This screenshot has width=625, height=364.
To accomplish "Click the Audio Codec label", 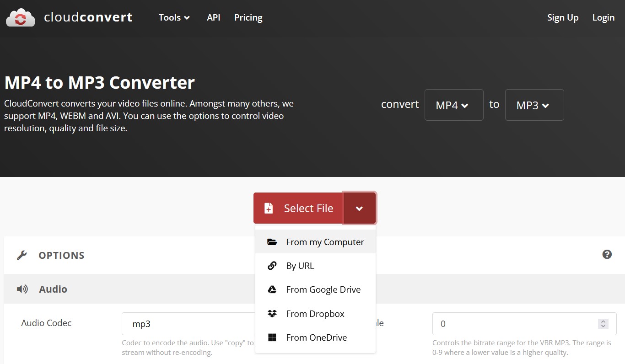I will [46, 323].
